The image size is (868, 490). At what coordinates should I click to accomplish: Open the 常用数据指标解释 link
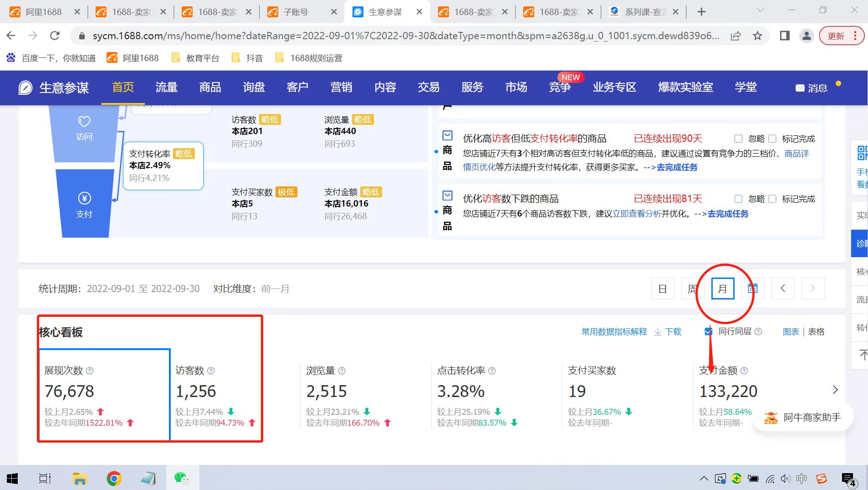pos(614,332)
